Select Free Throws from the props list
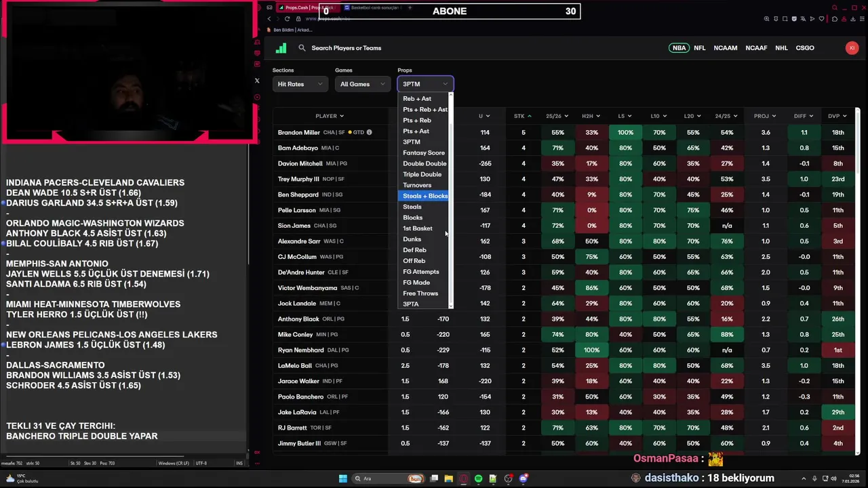 click(424, 293)
